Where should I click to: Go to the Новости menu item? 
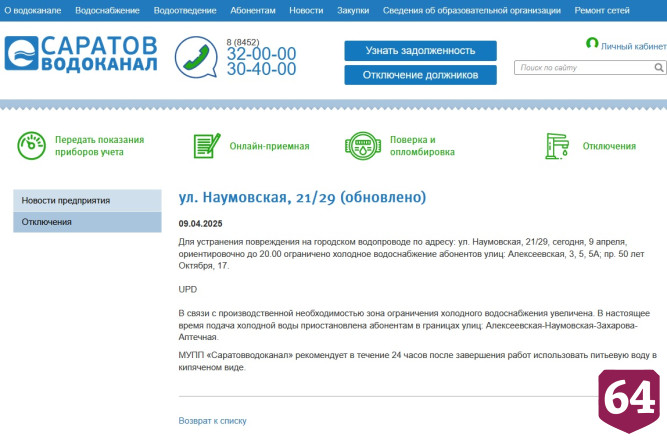click(x=306, y=10)
